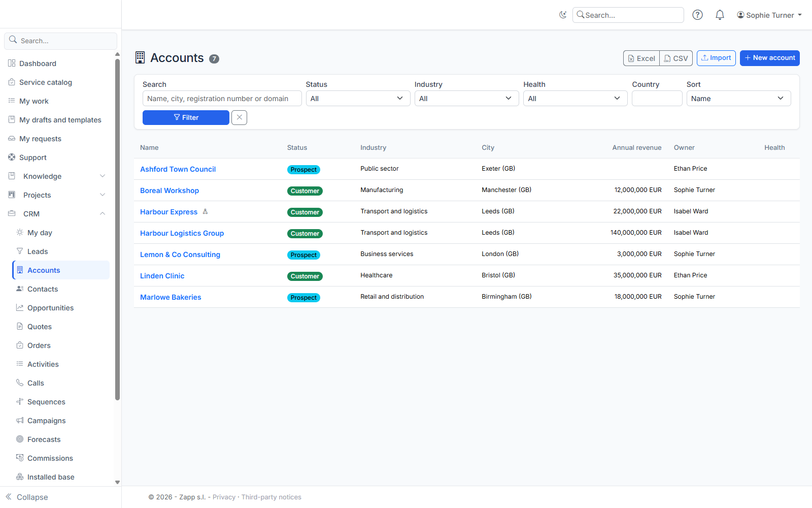The height and width of the screenshot is (508, 812).
Task: Open the Sophie Turner user menu
Action: (769, 15)
